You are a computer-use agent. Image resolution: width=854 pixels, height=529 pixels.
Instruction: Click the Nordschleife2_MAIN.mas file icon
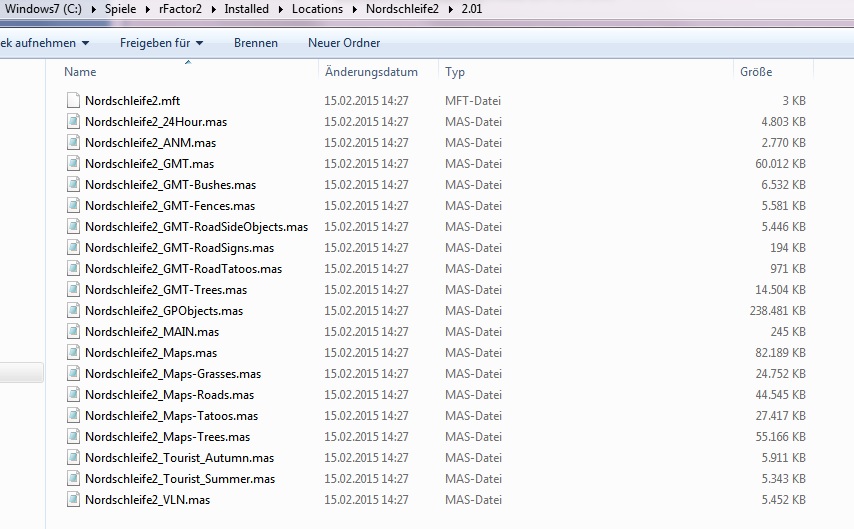(x=73, y=331)
